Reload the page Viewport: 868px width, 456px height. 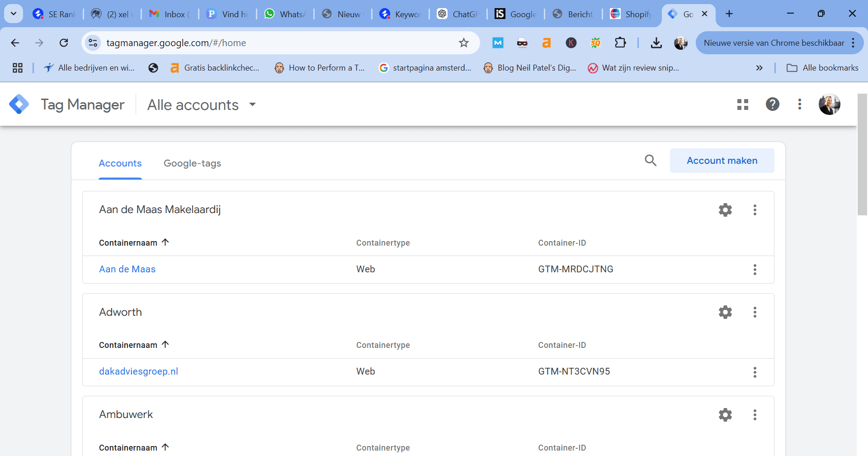[x=64, y=43]
